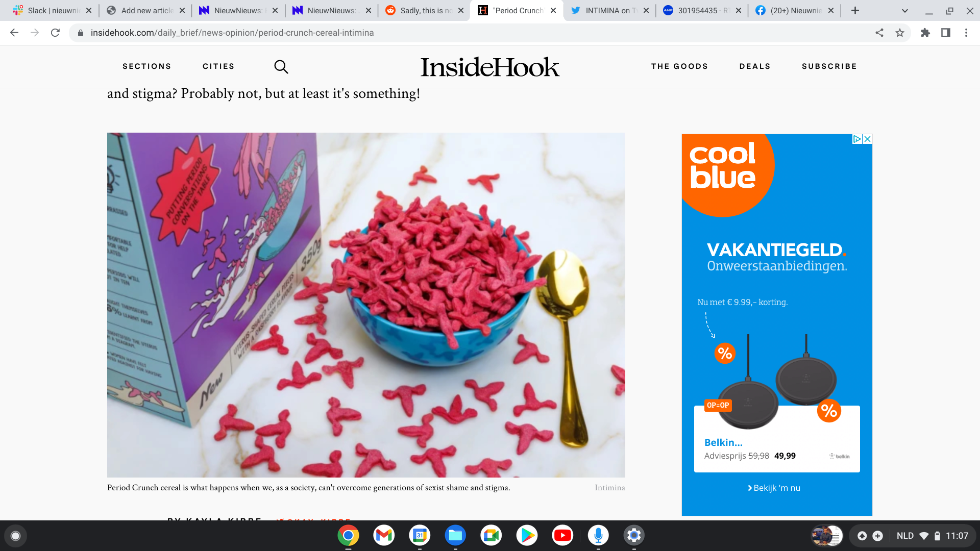The image size is (980, 551).
Task: Reload the page with the refresh icon
Action: pos(55,33)
